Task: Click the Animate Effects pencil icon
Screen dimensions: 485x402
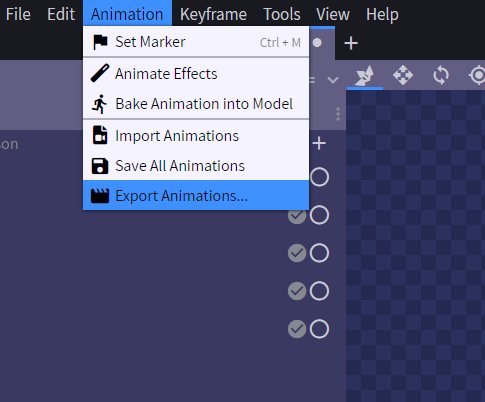Action: 100,73
